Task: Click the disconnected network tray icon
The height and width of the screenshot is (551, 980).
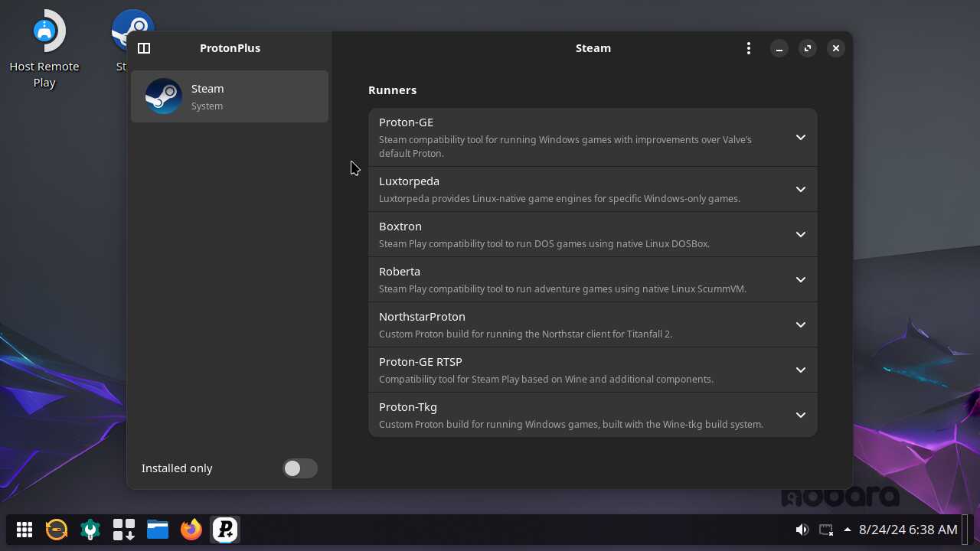Action: click(825, 530)
